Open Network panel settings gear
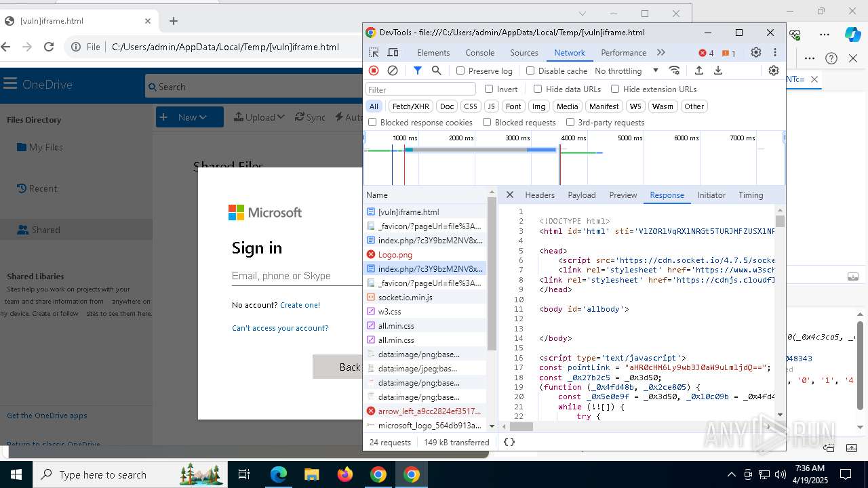This screenshot has width=868, height=488. pyautogui.click(x=774, y=70)
